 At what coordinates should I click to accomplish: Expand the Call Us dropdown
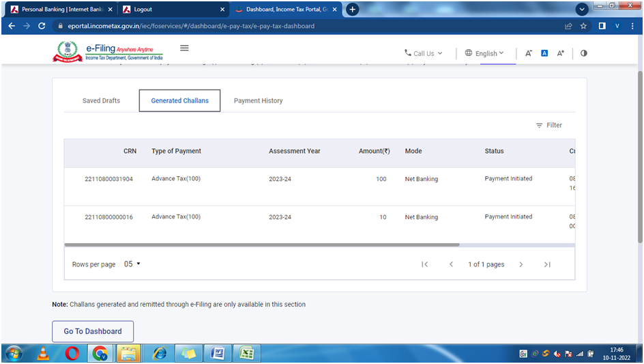[423, 53]
